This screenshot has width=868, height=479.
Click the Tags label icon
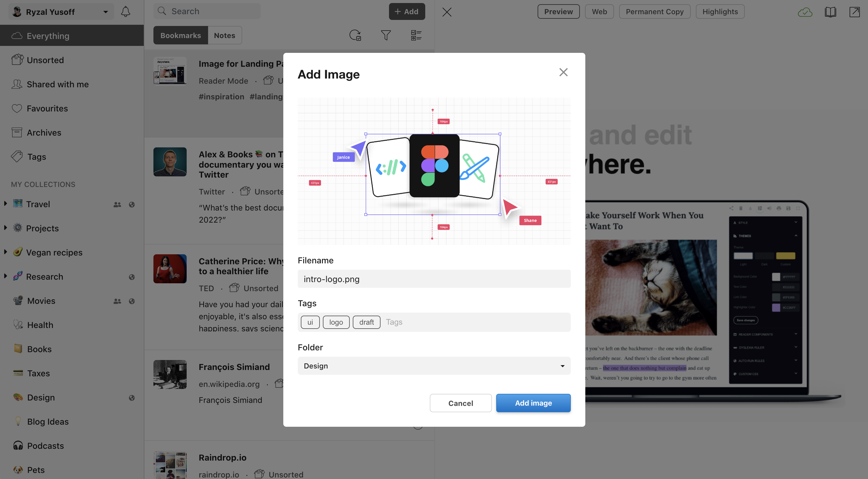(x=17, y=156)
